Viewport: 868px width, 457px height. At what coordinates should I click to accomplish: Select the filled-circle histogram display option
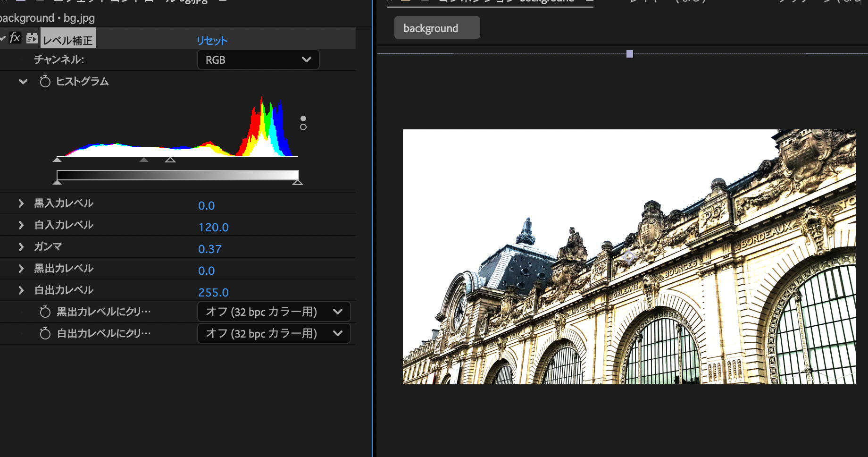303,118
